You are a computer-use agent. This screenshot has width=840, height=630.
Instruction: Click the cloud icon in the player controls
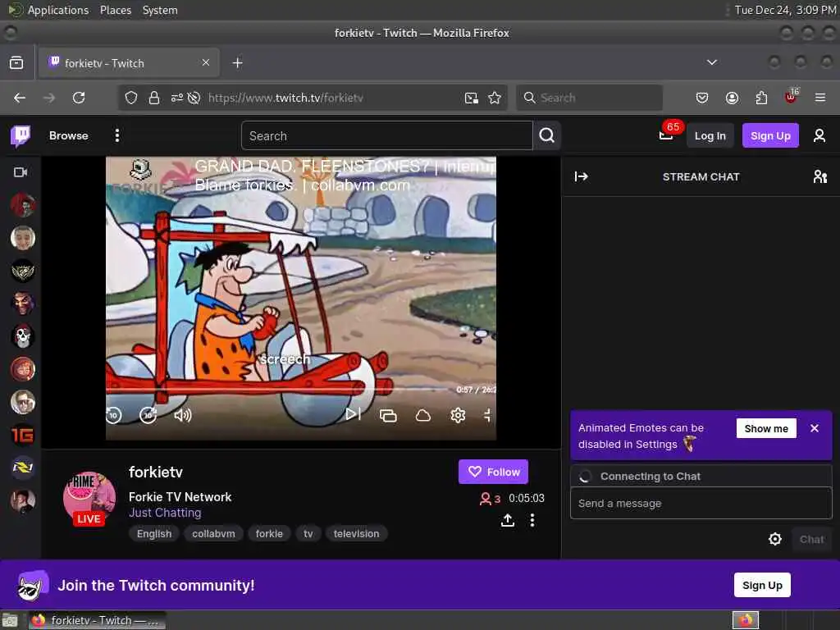(x=423, y=415)
